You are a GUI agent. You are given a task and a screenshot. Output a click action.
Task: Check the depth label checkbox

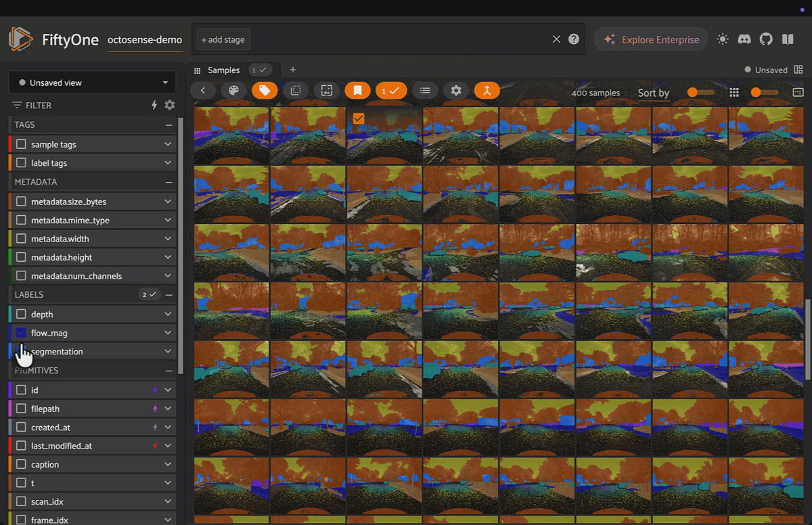(x=21, y=314)
